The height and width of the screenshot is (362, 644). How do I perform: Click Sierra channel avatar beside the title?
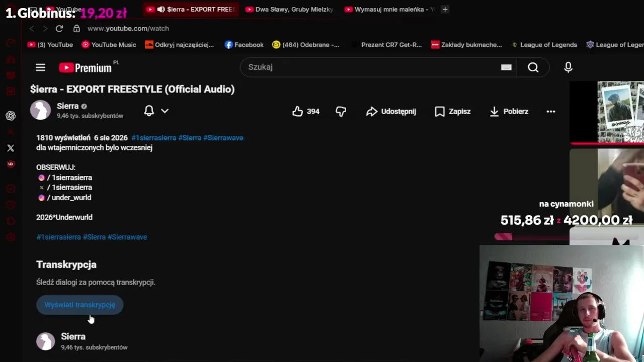click(40, 110)
